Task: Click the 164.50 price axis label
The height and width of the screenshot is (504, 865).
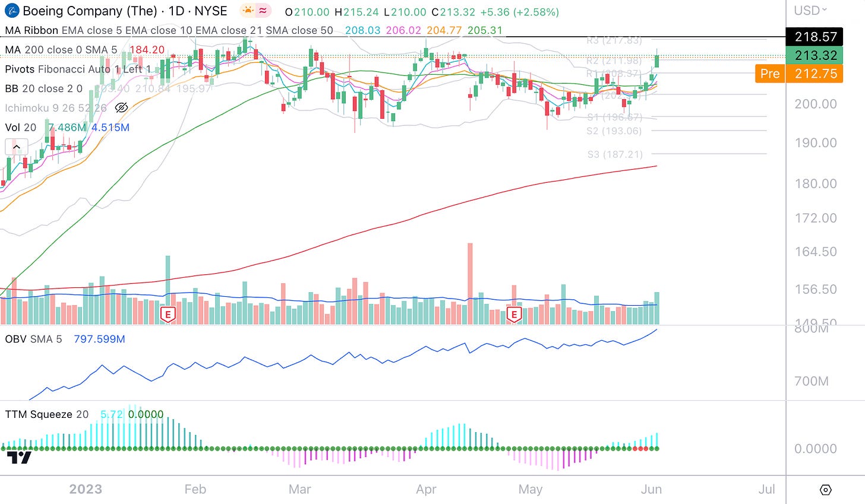Action: (x=816, y=252)
